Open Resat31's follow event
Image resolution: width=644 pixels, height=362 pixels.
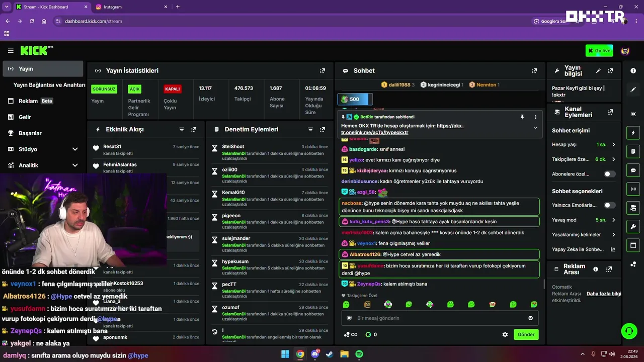(146, 150)
